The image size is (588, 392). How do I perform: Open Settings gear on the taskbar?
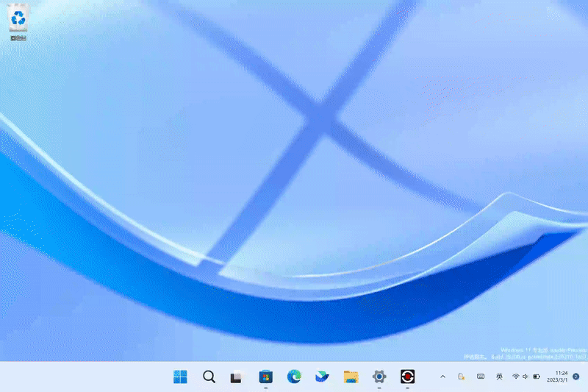pos(379,377)
